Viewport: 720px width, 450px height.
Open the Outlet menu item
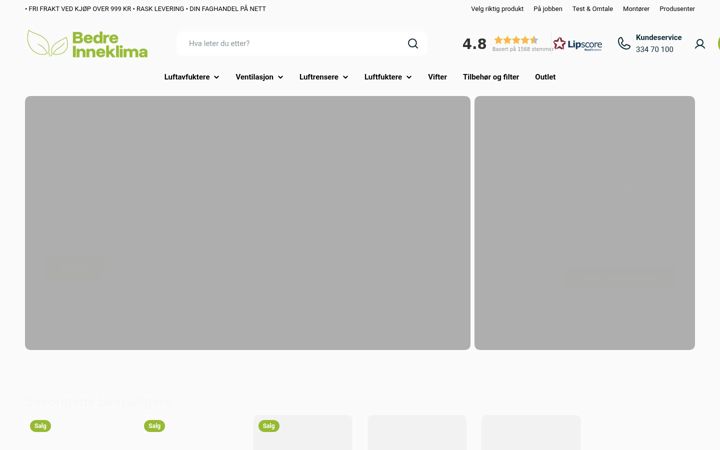click(545, 77)
